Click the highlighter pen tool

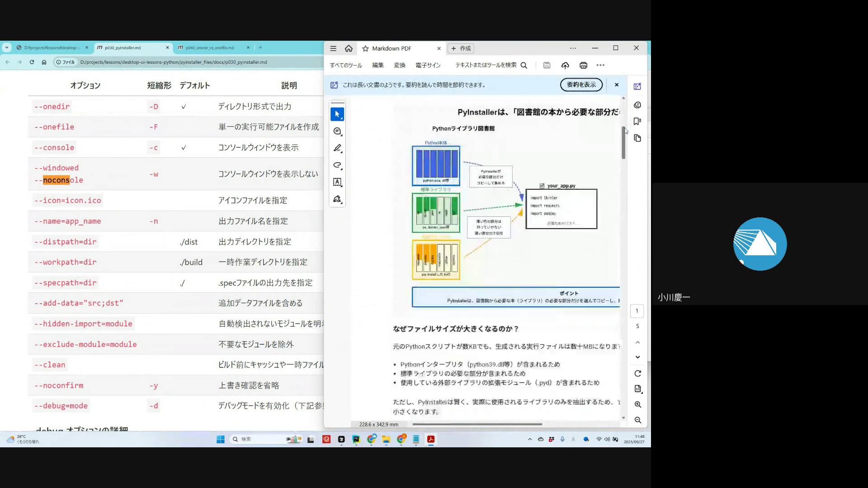click(x=337, y=148)
